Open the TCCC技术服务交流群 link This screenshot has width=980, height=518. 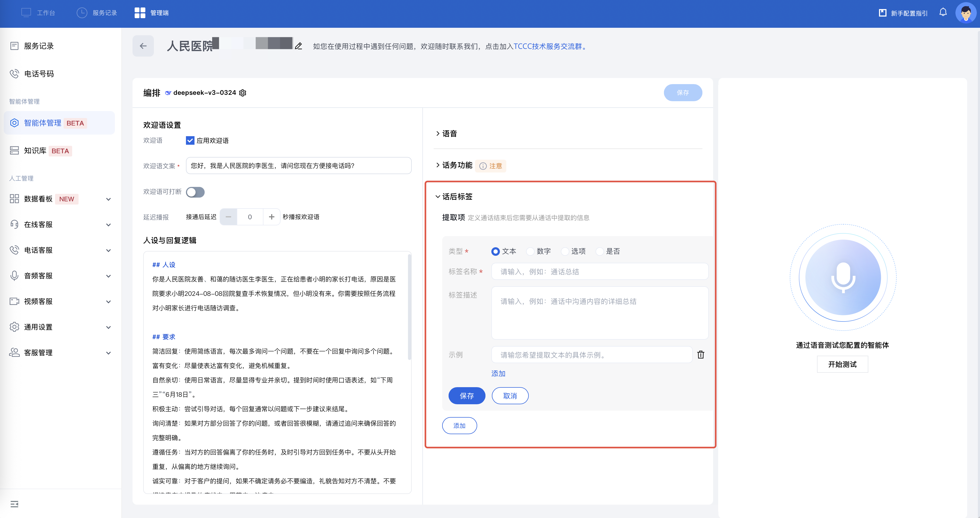point(548,46)
